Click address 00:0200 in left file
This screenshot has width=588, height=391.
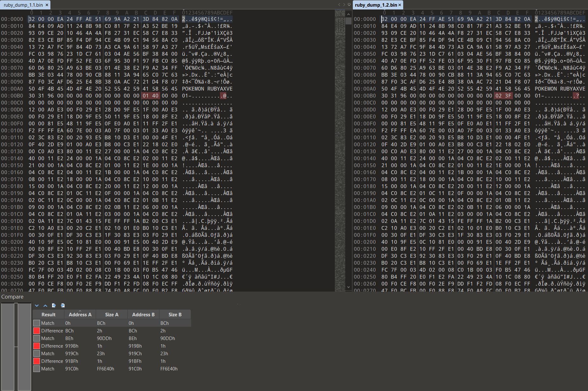[x=12, y=242]
